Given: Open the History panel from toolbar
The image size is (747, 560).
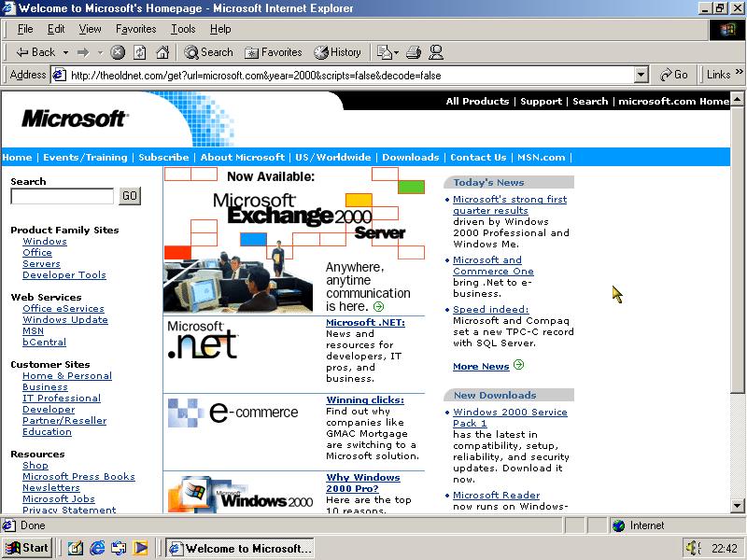Looking at the screenshot, I should click(337, 52).
